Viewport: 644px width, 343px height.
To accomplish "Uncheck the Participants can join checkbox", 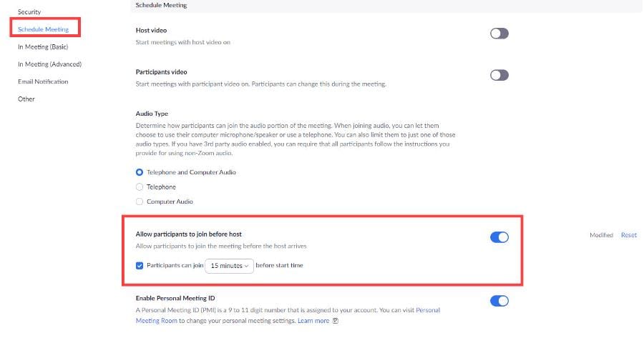I will tap(140, 266).
